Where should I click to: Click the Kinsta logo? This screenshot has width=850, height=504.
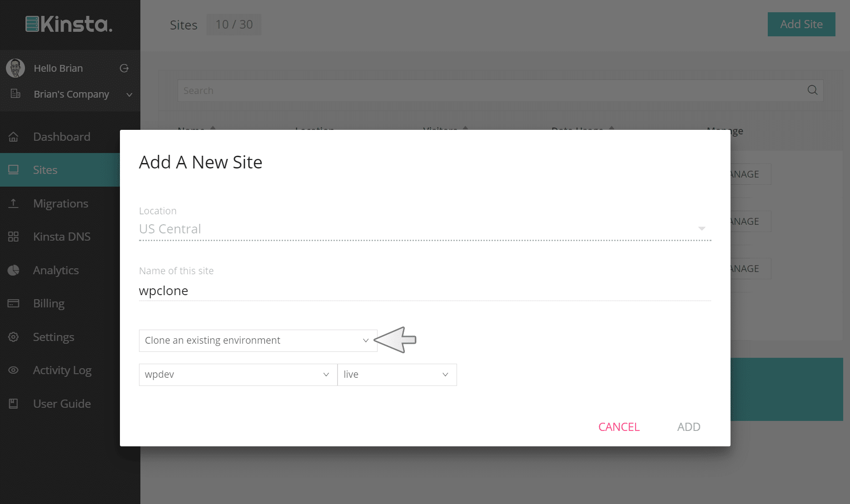point(68,25)
